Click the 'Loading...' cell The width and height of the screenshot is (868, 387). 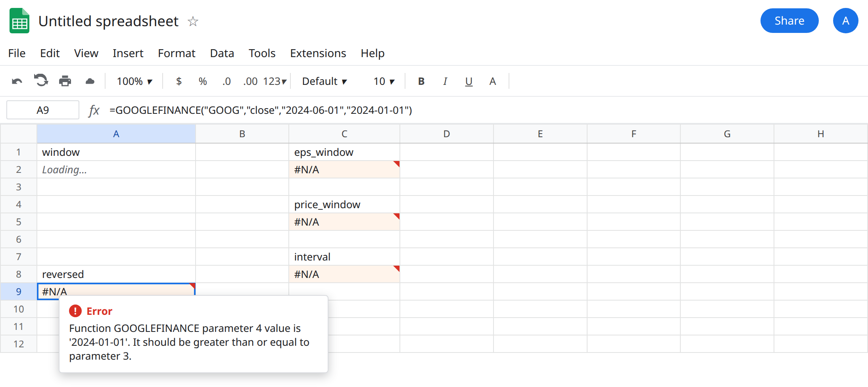(x=116, y=170)
